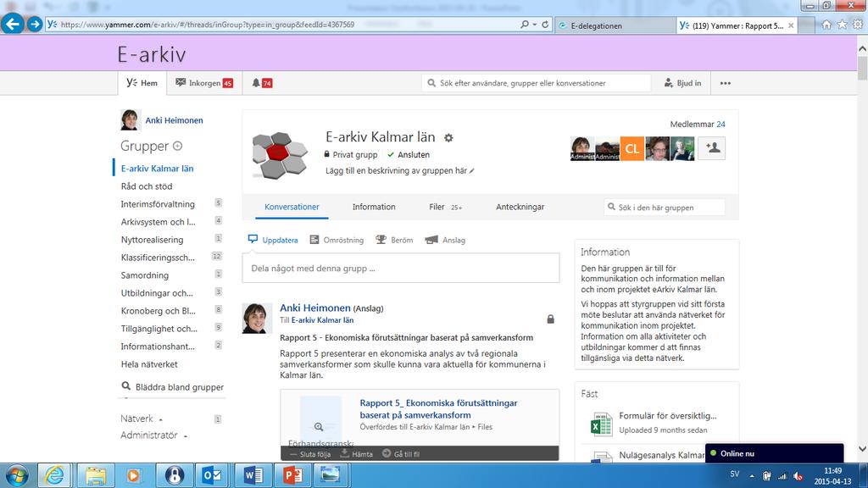This screenshot has height=488, width=868.
Task: Open the notifications bell icon
Action: (x=256, y=83)
